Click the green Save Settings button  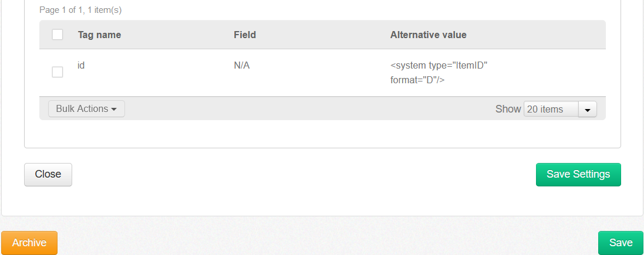pos(578,174)
